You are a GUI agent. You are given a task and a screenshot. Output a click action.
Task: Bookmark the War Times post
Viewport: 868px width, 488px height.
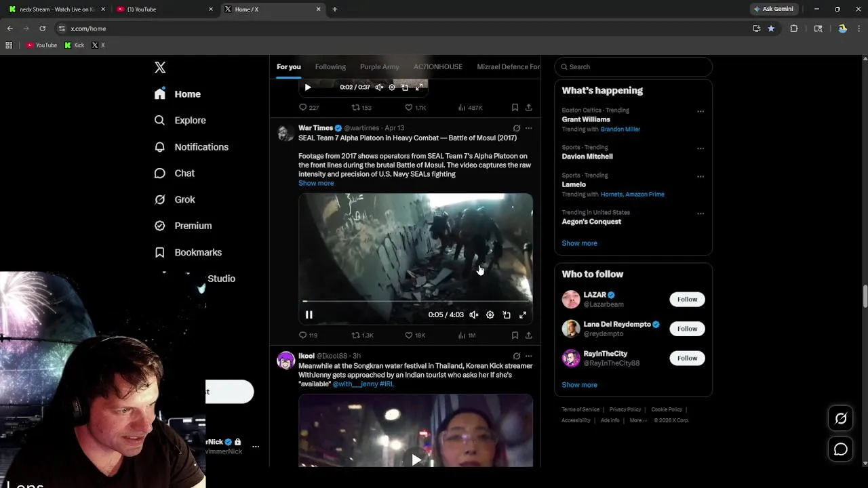coord(515,335)
